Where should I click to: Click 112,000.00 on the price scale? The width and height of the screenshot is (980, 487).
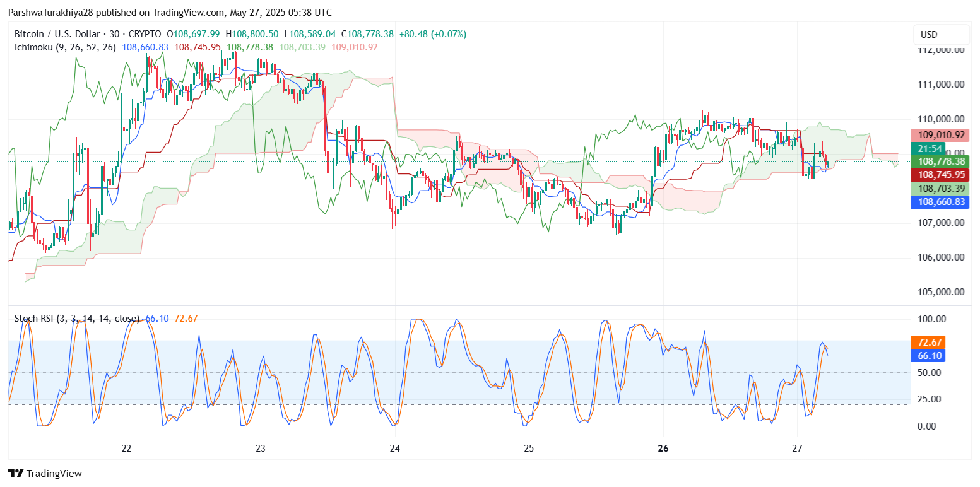coord(940,50)
